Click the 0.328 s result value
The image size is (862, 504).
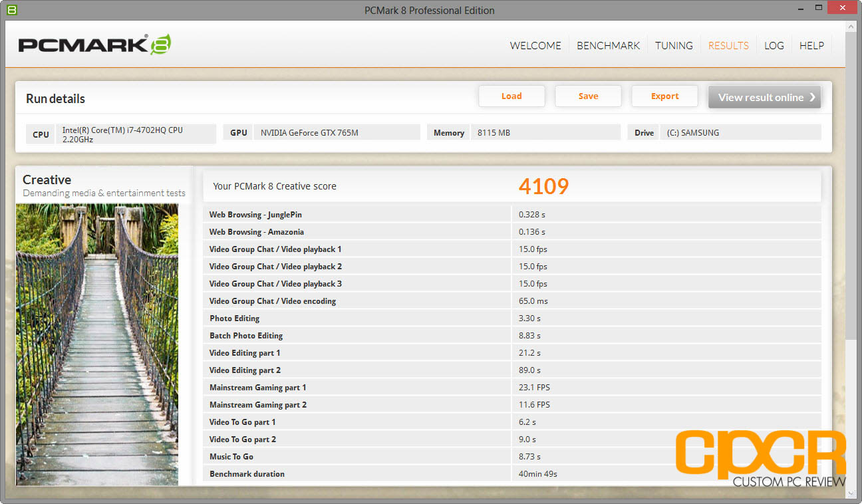click(x=531, y=215)
